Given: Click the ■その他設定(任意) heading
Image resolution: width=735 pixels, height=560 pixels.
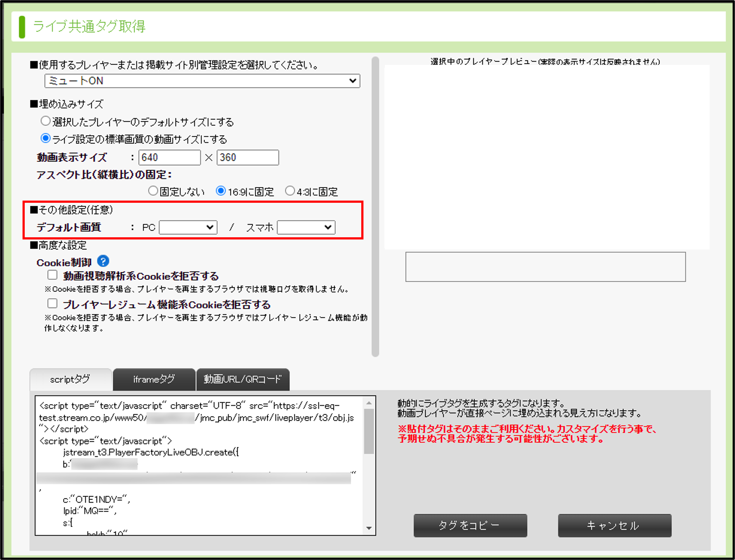Looking at the screenshot, I should pos(71,210).
